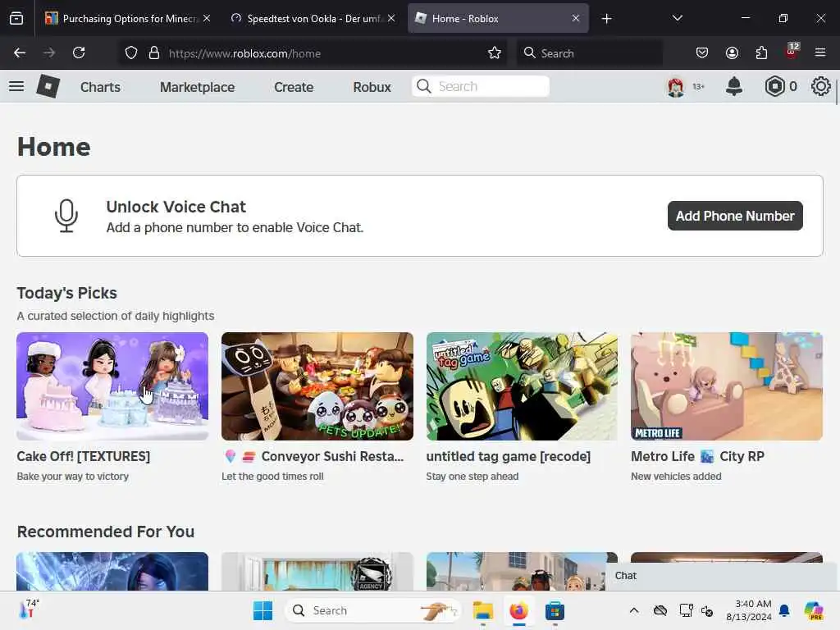
Task: Open the Robux menu item
Action: tap(372, 87)
